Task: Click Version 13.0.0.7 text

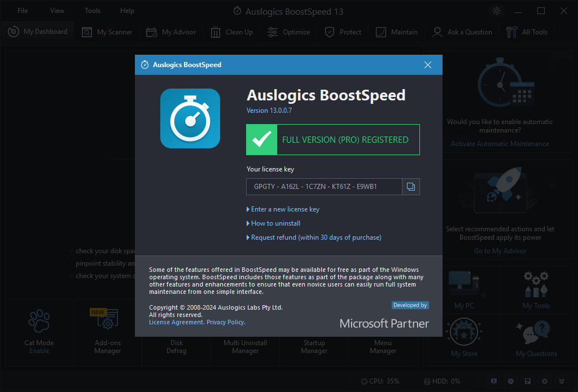Action: [269, 111]
